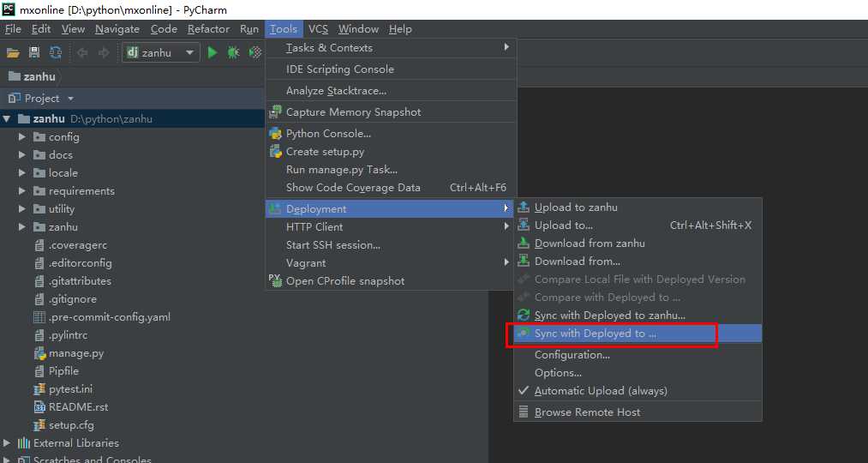
Task: Select the Pipfile entry
Action: coord(63,371)
